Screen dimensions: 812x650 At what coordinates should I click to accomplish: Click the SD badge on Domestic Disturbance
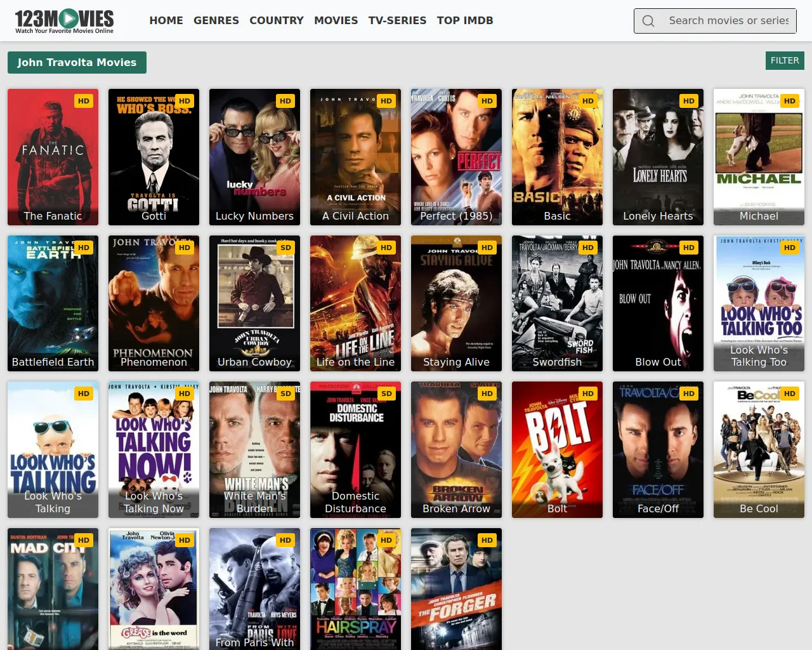pos(386,394)
